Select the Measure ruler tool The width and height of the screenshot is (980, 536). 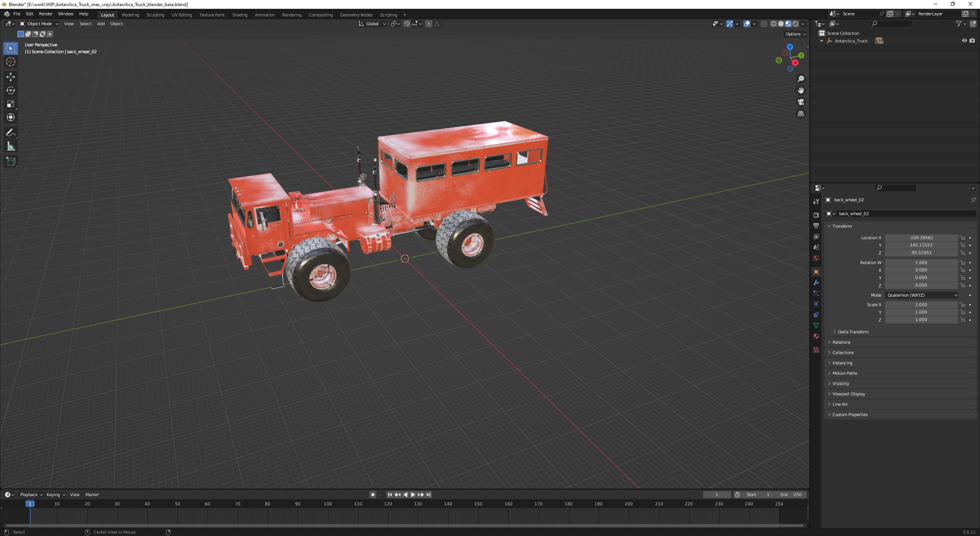point(11,146)
